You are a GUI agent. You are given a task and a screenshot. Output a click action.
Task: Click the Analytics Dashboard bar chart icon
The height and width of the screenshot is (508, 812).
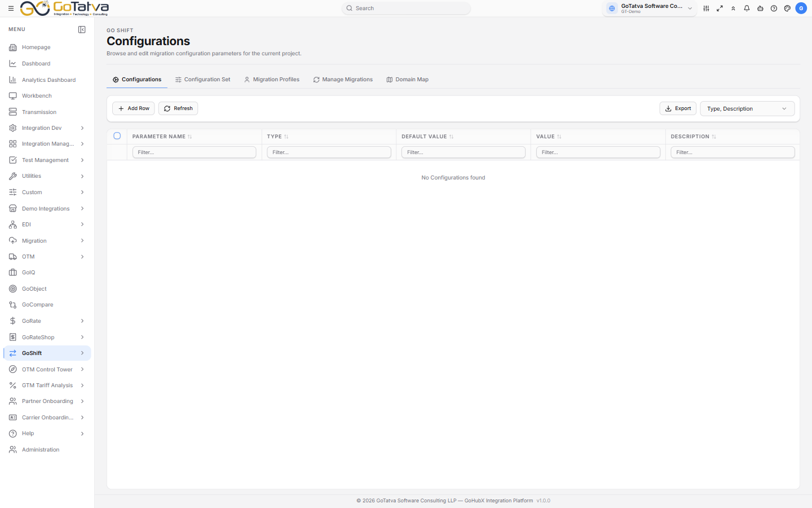12,80
